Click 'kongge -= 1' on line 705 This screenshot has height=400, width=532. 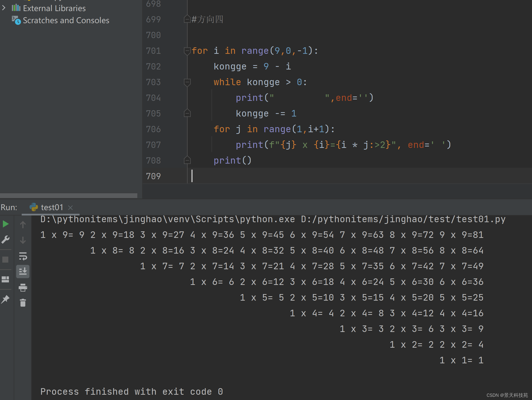click(x=266, y=113)
